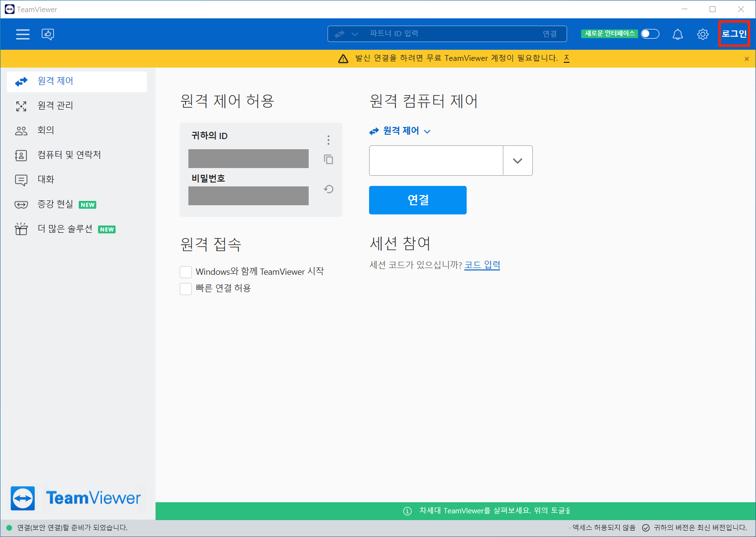Click the chat bubble icon for 대화
Image resolution: width=756 pixels, height=537 pixels.
[21, 180]
